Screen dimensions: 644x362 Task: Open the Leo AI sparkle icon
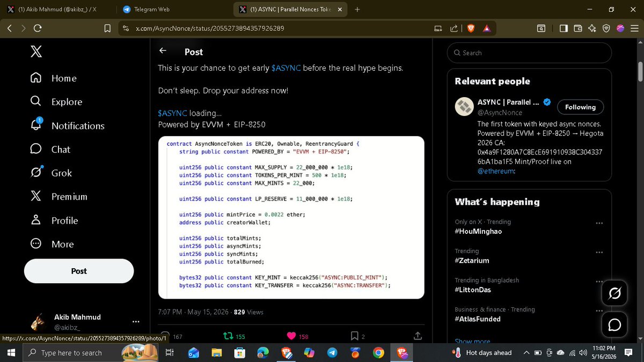pyautogui.click(x=592, y=28)
